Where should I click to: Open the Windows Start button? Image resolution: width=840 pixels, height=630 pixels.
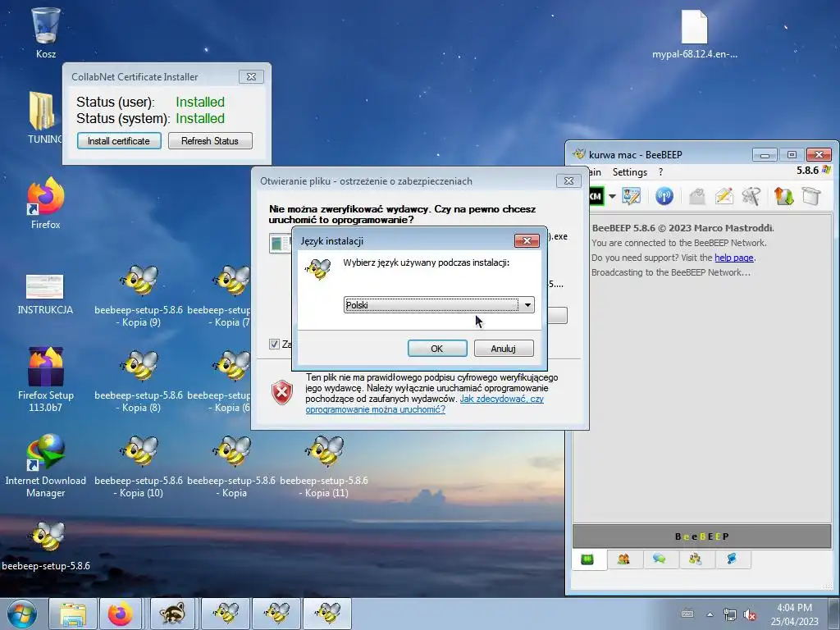22,614
